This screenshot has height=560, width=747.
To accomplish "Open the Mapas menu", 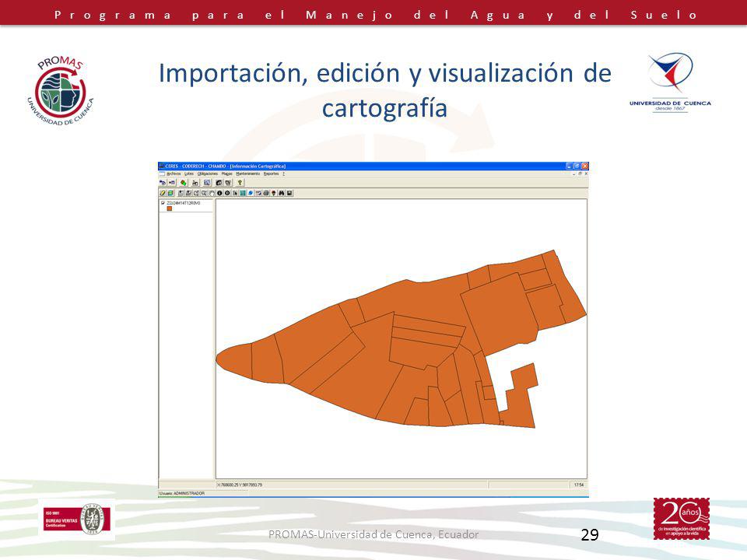I will tap(226, 173).
